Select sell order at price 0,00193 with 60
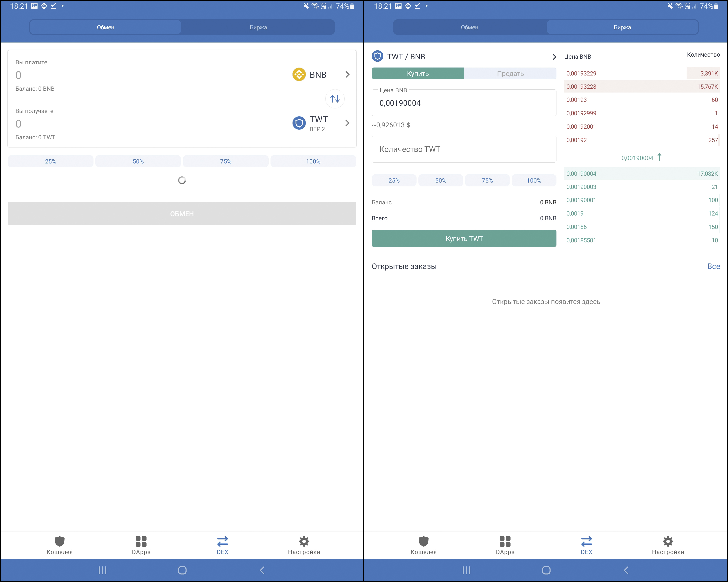728x582 pixels. pos(642,100)
